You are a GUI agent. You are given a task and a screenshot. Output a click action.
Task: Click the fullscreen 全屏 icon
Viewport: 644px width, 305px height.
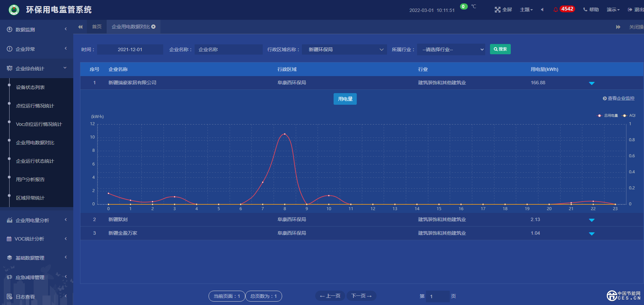[497, 10]
